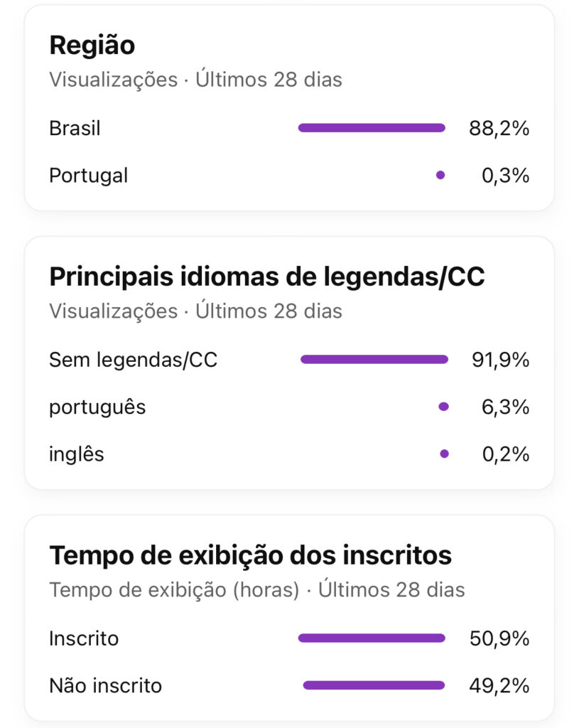Click the purple dot beside português

pyautogui.click(x=444, y=407)
